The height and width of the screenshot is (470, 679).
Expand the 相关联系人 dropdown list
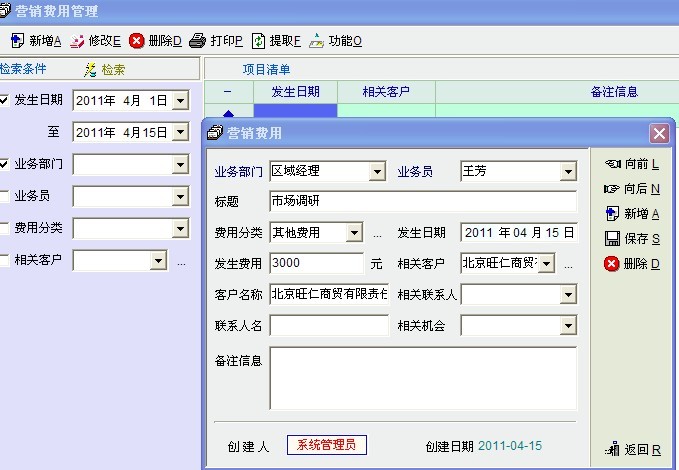pyautogui.click(x=569, y=295)
